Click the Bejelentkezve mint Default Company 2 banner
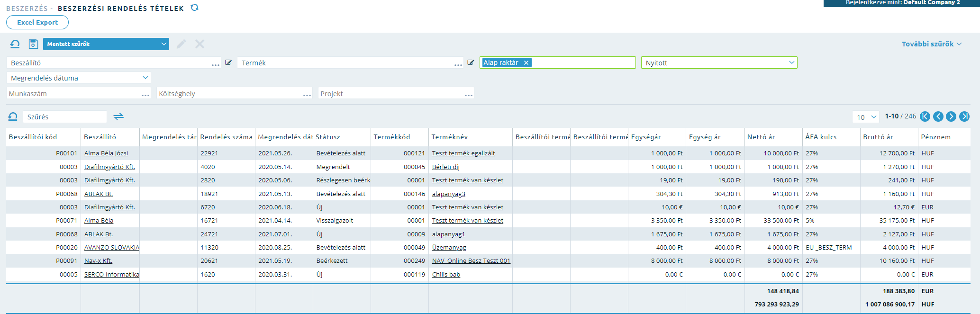The image size is (980, 314). point(902,3)
